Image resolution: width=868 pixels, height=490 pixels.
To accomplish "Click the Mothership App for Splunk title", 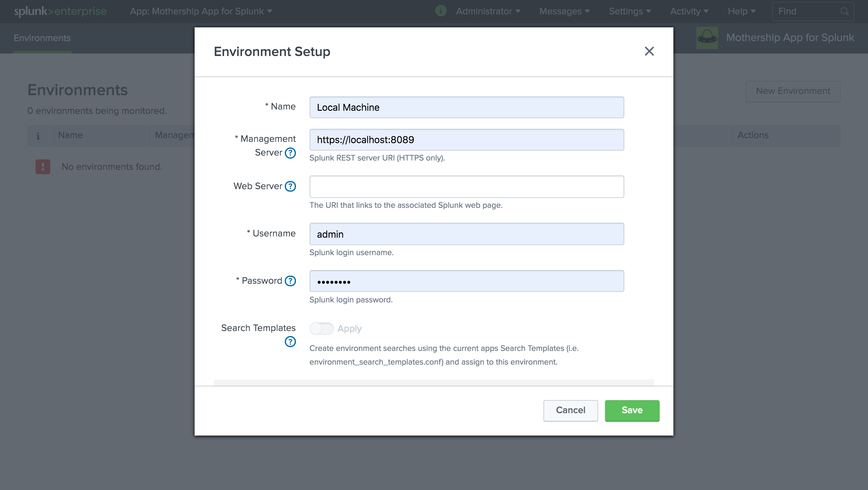I will (x=790, y=37).
